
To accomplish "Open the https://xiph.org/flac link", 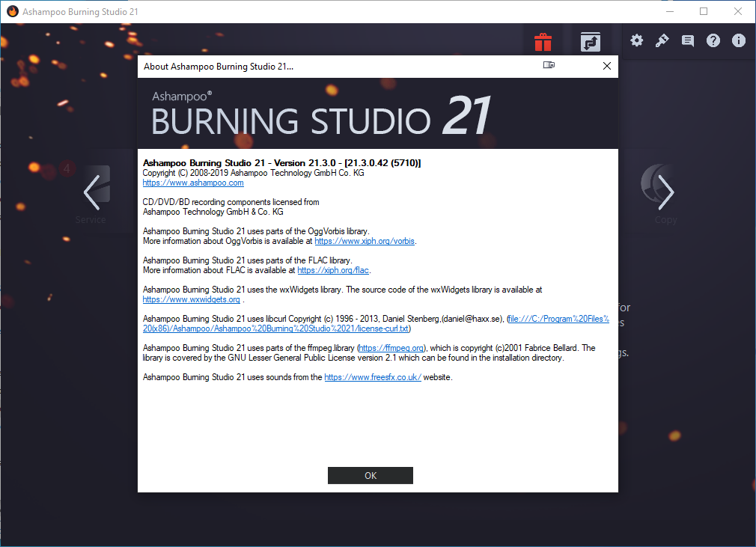I will pos(333,270).
